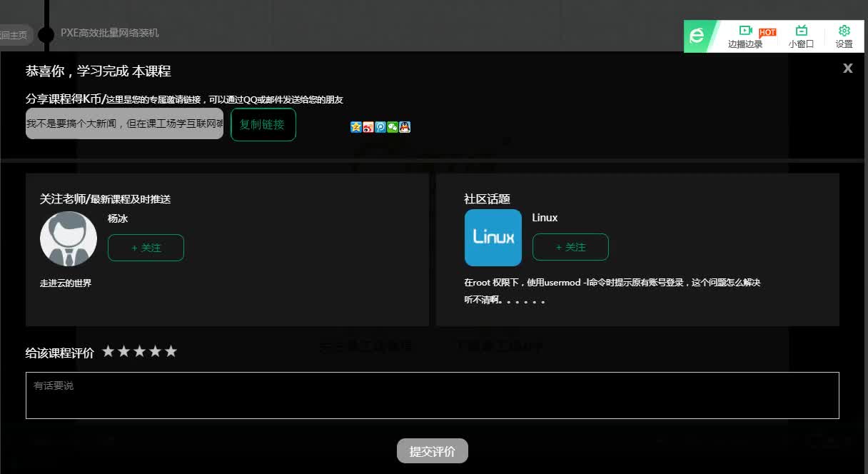Click the third rating star
This screenshot has height=474, width=868.
[x=141, y=351]
